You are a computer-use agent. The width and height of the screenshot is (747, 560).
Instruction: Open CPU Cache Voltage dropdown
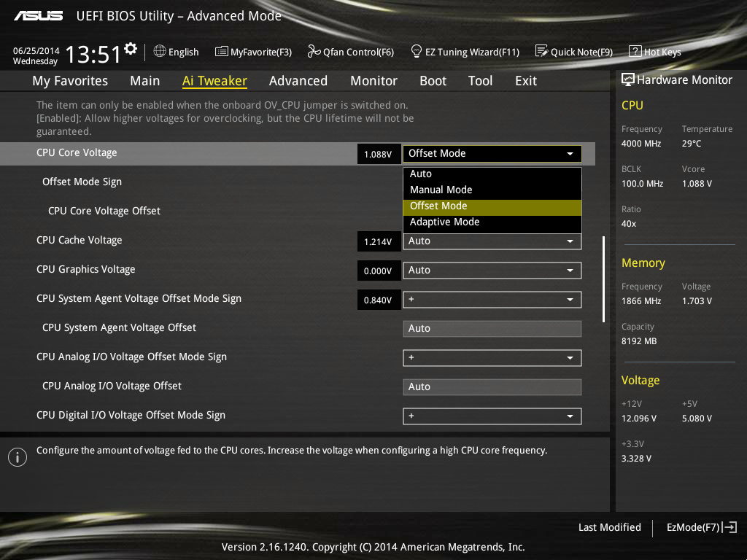coord(492,241)
